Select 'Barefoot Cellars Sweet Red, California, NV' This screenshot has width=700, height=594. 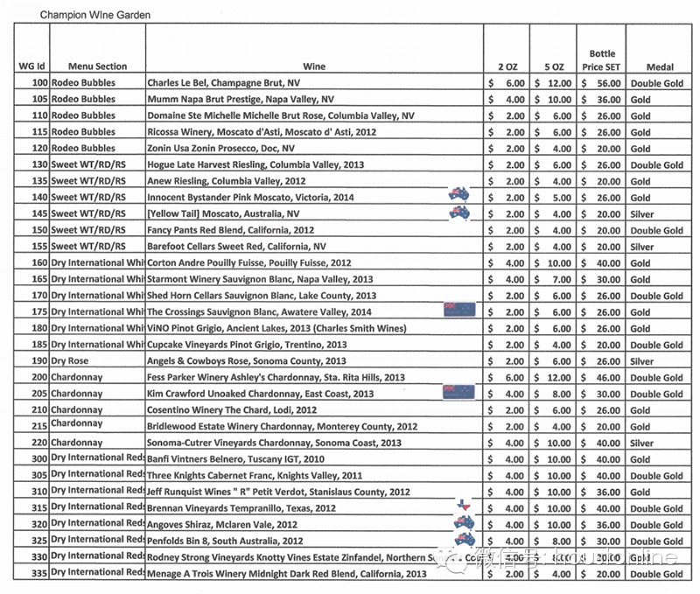pos(315,247)
